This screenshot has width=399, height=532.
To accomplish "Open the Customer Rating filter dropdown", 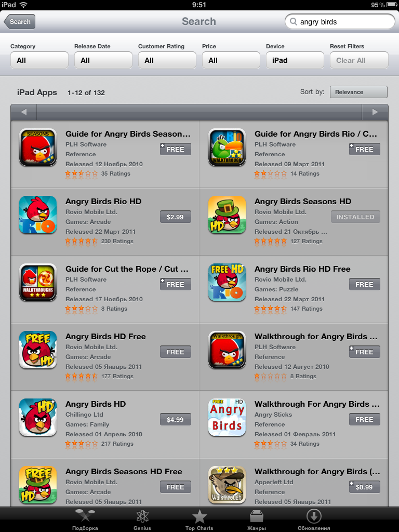I will tap(167, 60).
